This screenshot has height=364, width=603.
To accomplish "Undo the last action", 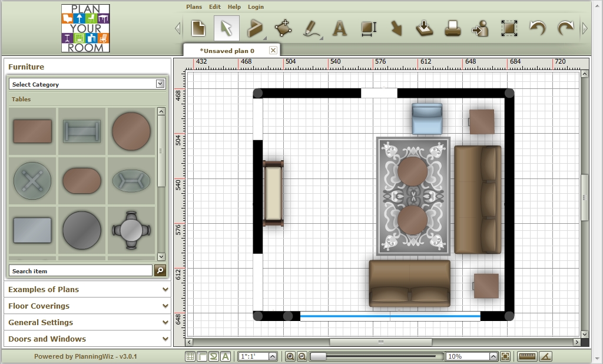I will tap(536, 28).
